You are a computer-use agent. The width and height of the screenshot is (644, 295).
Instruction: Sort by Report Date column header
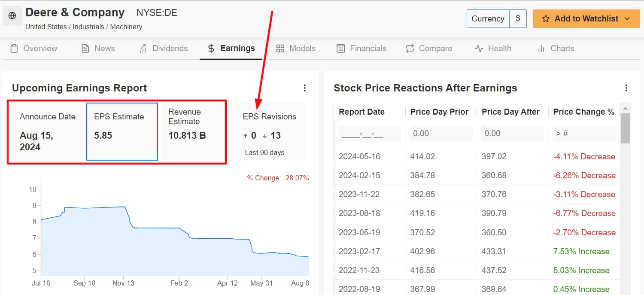tap(361, 112)
